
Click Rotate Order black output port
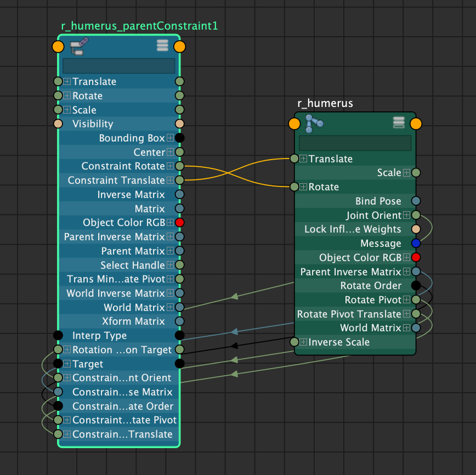(416, 285)
